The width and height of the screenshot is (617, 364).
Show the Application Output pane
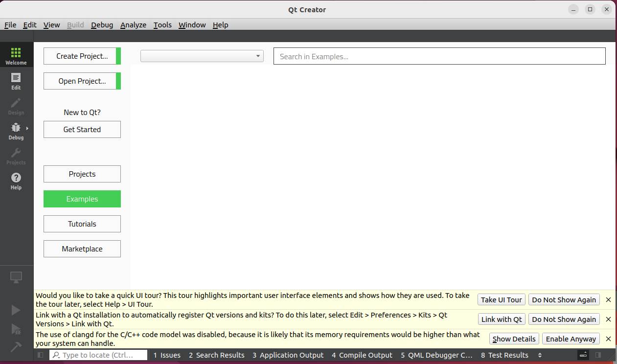(288, 355)
